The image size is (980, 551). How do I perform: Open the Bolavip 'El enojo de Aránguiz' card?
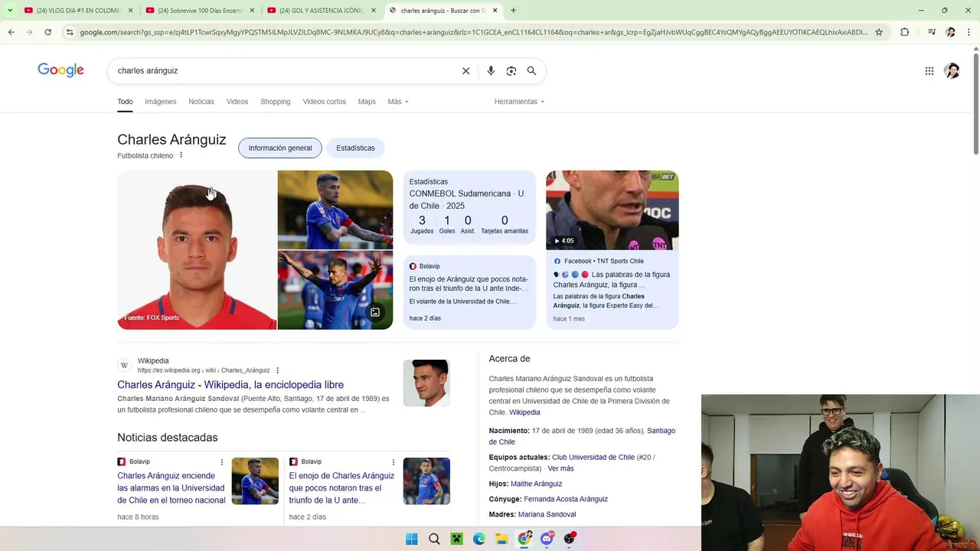pos(469,292)
